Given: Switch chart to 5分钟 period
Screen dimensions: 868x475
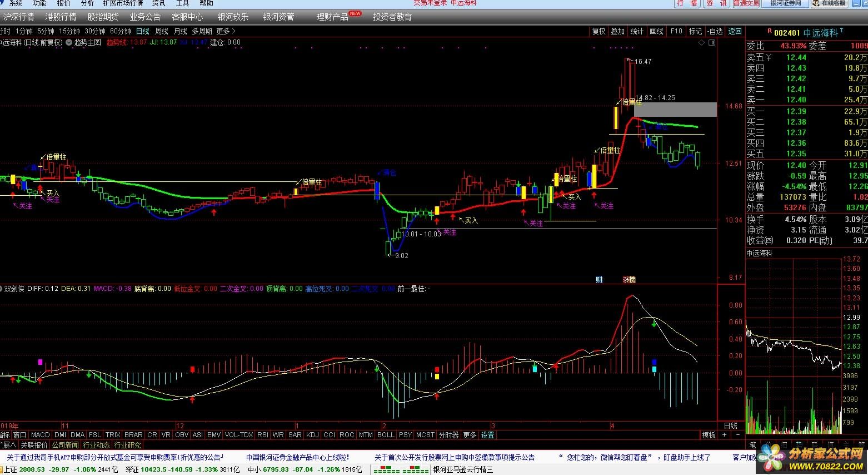Looking at the screenshot, I should (46, 31).
